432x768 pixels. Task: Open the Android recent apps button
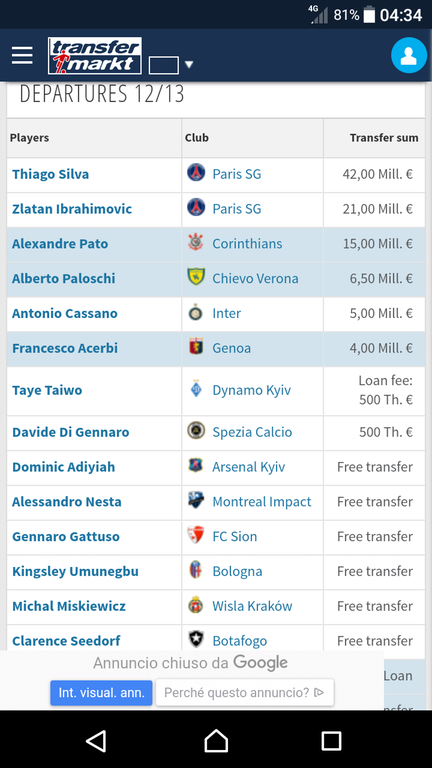tap(332, 741)
